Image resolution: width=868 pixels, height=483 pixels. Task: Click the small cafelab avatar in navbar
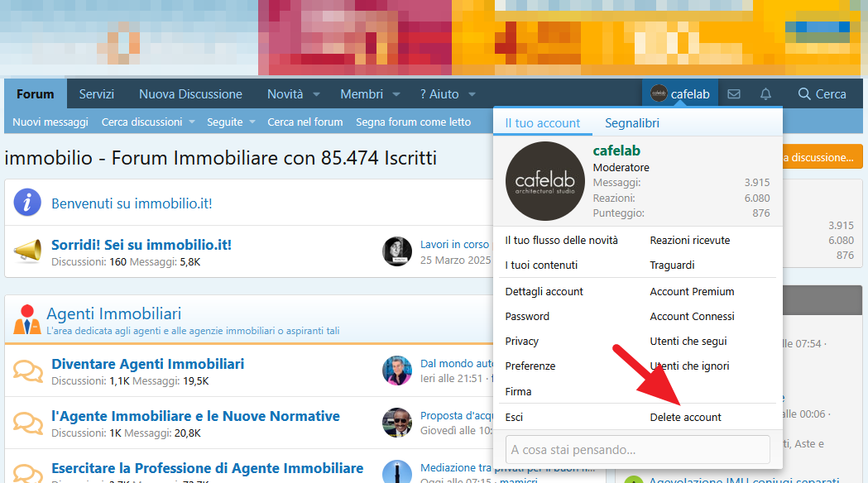pyautogui.click(x=659, y=94)
